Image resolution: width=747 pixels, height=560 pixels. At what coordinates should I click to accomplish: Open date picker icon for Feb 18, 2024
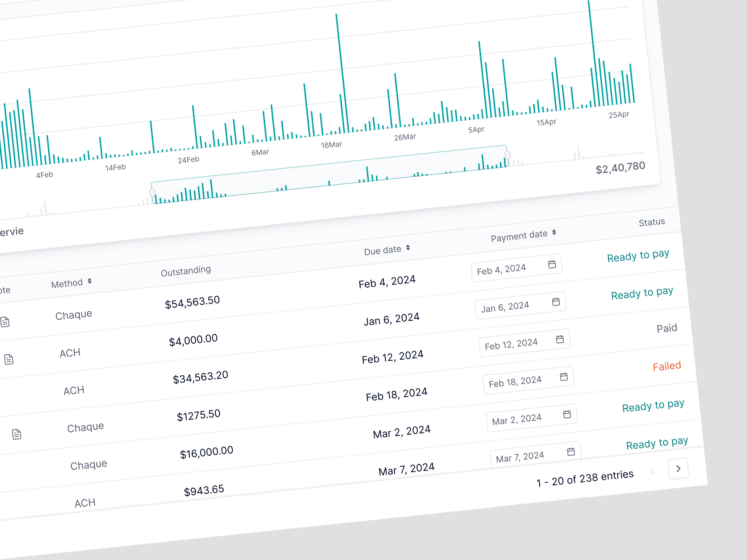tap(564, 376)
